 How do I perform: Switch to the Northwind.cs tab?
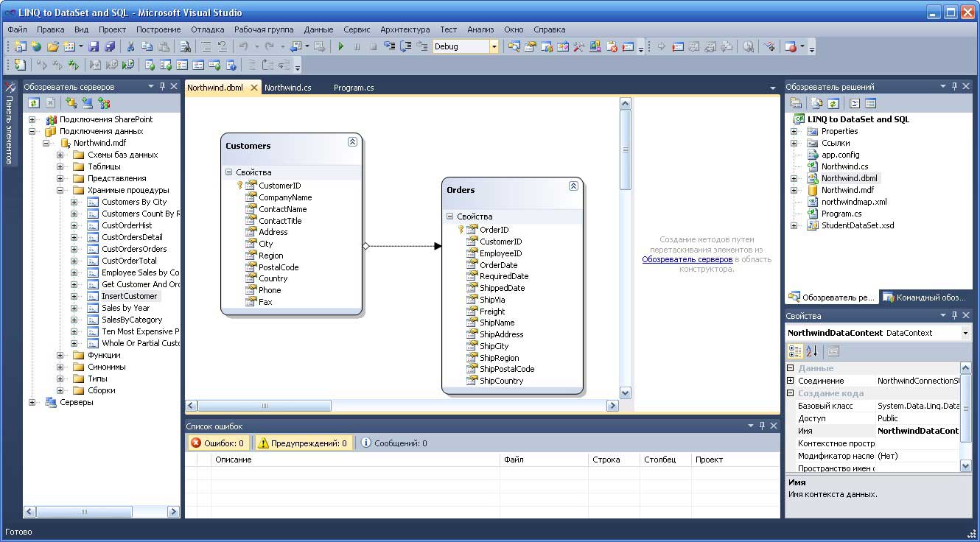tap(288, 87)
